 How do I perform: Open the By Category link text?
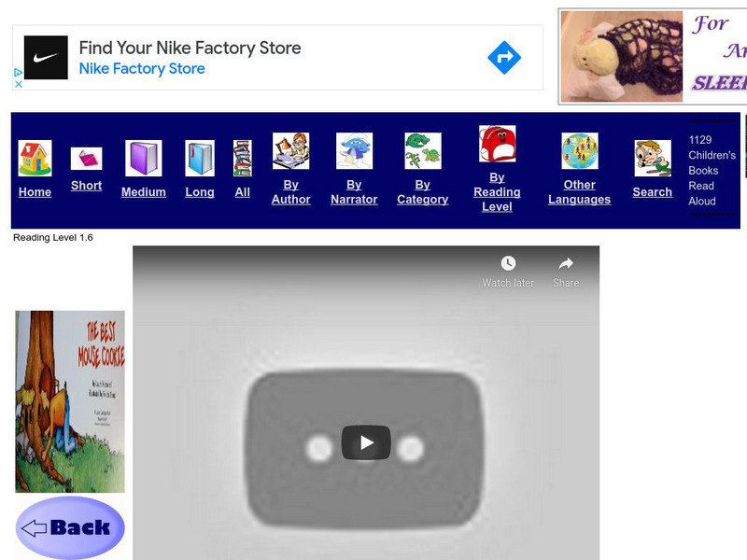[x=423, y=192]
